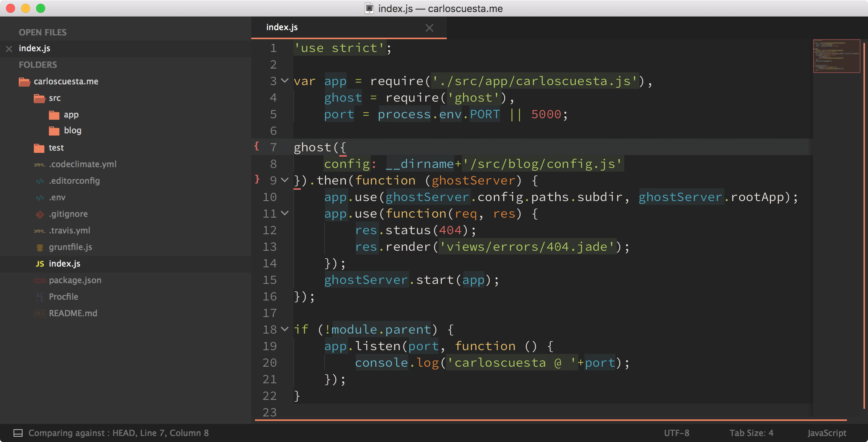Open the .gitignore file
The width and height of the screenshot is (868, 442).
68,214
